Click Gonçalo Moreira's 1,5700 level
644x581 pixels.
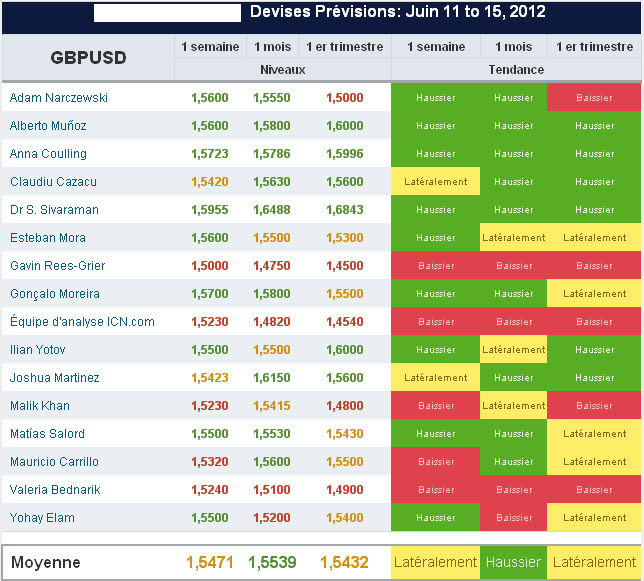pos(210,294)
